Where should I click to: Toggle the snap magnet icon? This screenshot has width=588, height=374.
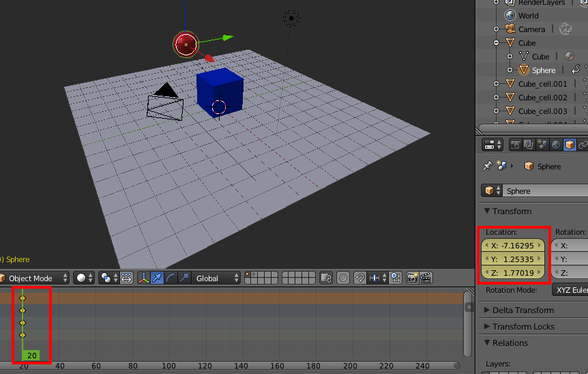(359, 278)
